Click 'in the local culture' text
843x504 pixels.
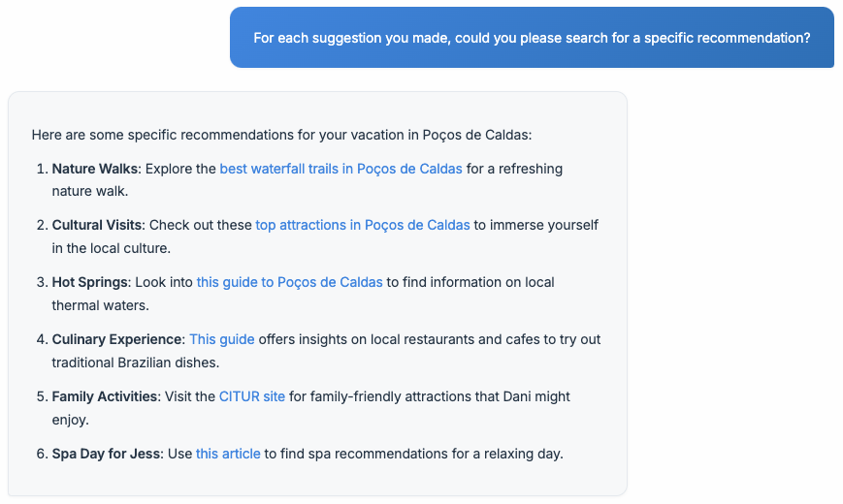click(x=111, y=248)
